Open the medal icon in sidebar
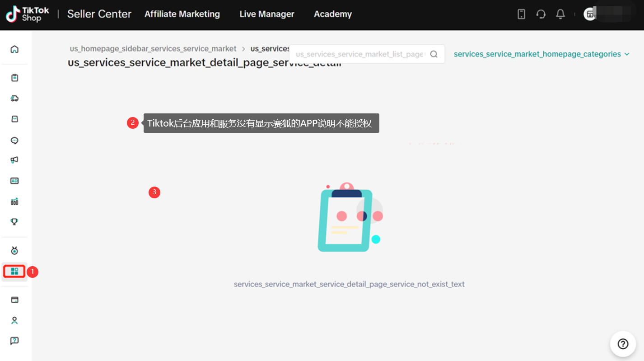The height and width of the screenshot is (361, 644). (x=14, y=250)
